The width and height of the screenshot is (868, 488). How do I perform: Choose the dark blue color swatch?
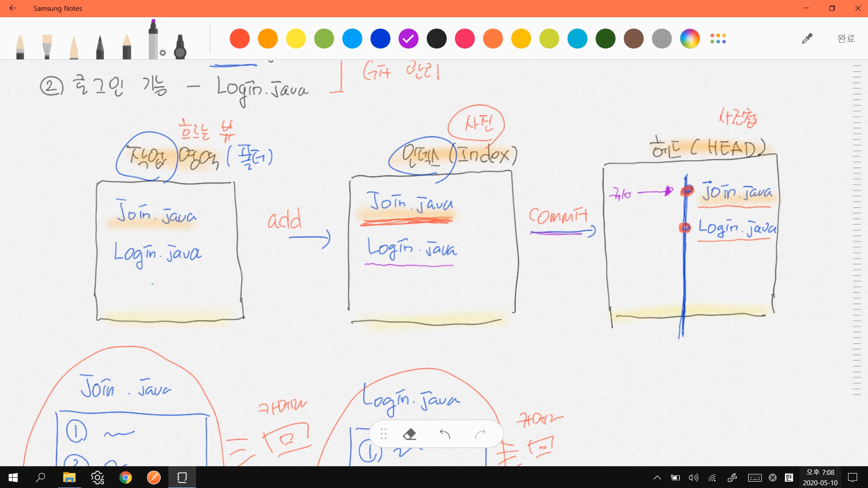pos(380,38)
